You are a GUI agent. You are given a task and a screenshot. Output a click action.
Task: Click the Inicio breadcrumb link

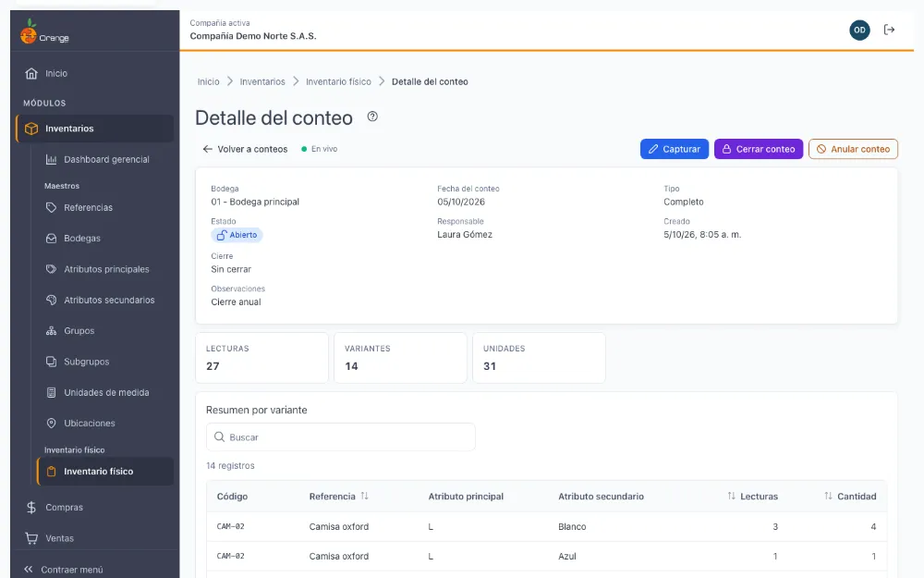(208, 82)
